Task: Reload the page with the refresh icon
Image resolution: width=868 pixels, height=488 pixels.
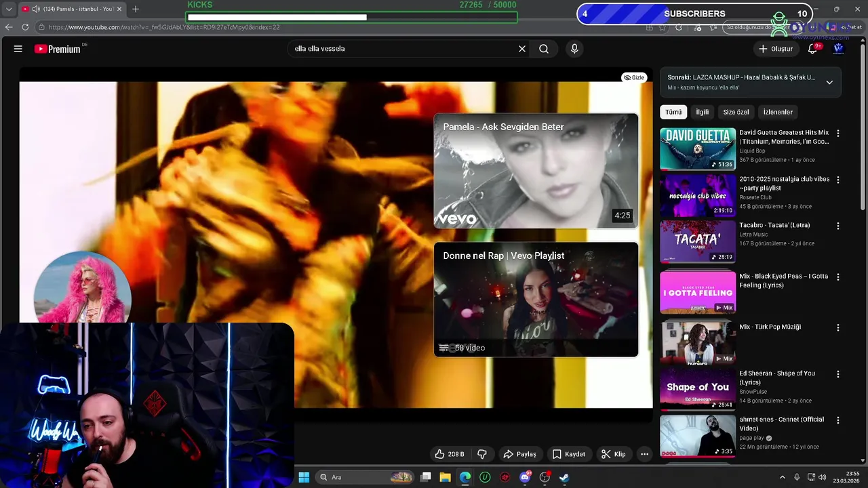Action: 25,27
